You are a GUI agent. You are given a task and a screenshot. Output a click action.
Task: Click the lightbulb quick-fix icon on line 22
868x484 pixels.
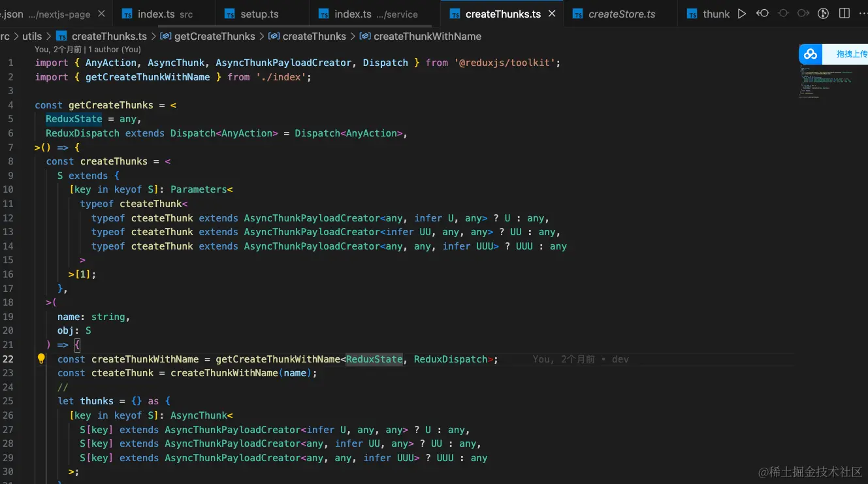tap(41, 359)
